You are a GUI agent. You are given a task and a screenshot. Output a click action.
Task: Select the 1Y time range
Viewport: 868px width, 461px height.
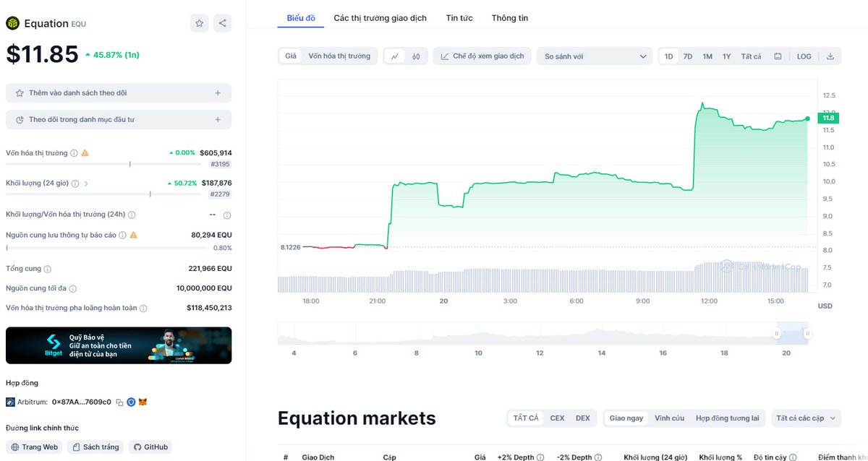[x=726, y=56]
